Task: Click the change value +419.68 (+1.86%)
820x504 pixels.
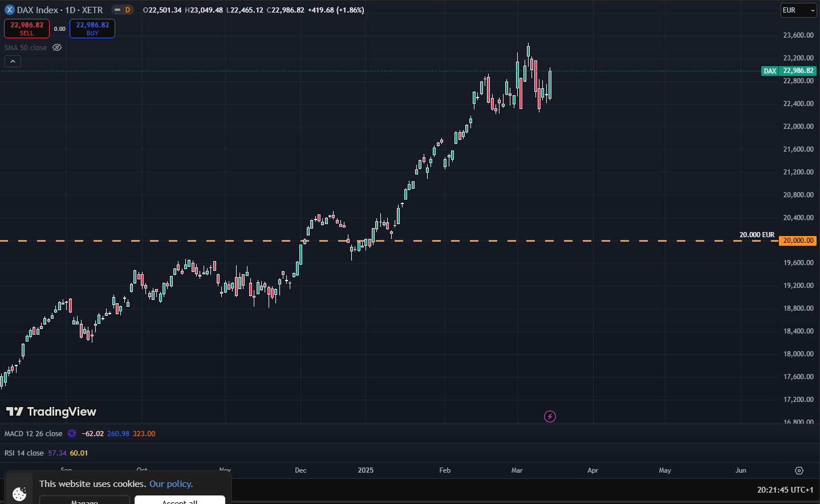Action: point(336,10)
